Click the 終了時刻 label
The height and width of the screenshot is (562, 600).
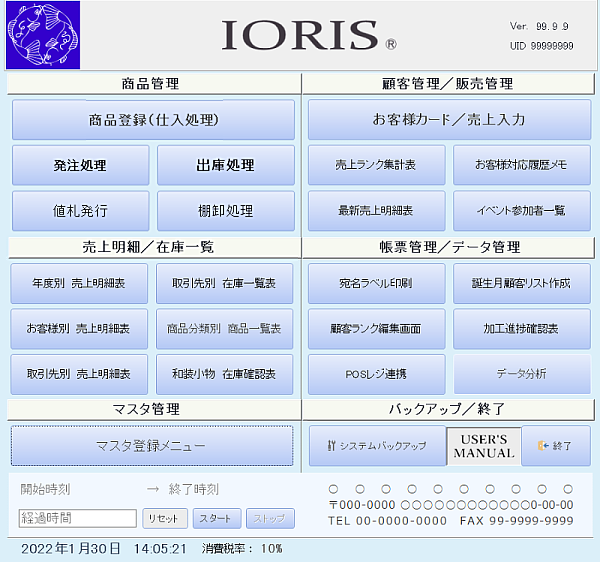click(194, 489)
